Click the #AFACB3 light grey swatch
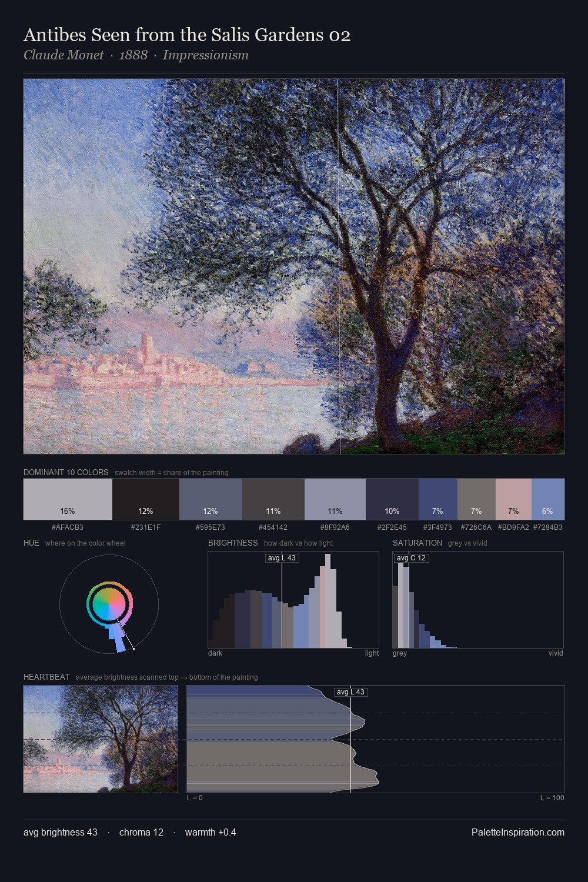 [68, 499]
